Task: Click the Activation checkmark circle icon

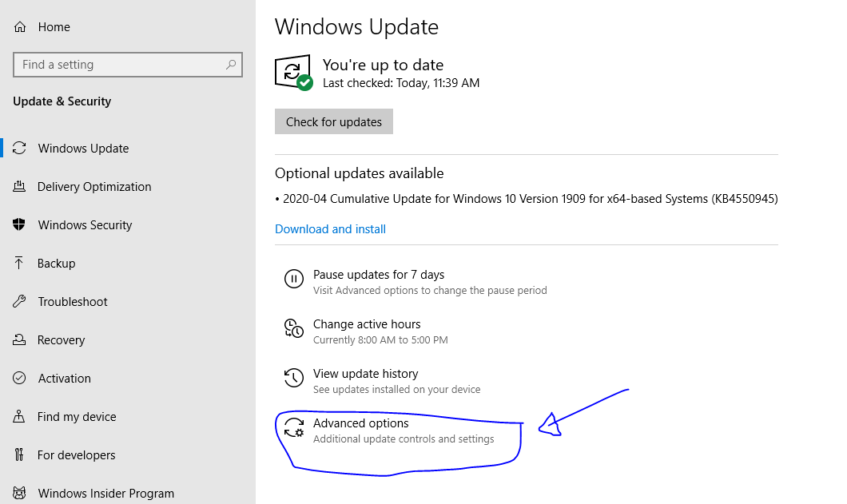Action: pos(19,378)
